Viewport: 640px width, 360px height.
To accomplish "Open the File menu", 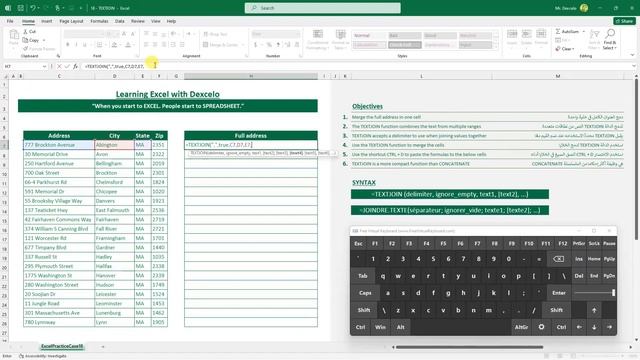I will click(10, 21).
